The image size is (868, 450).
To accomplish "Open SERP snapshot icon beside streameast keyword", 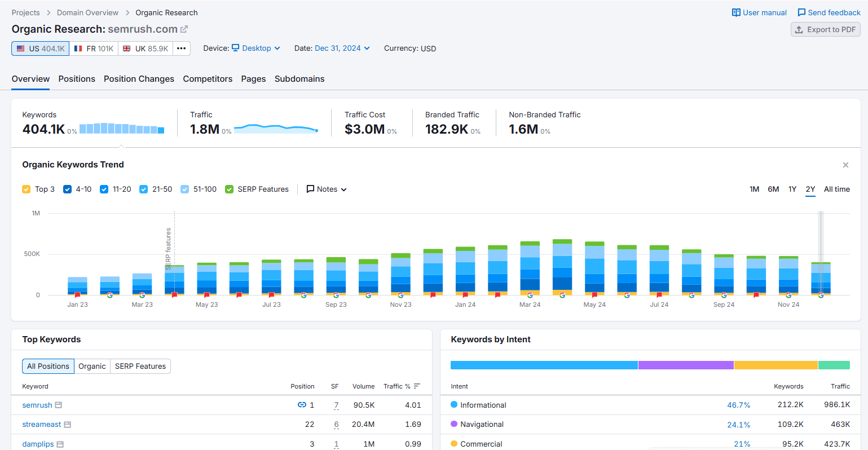I will click(x=67, y=425).
